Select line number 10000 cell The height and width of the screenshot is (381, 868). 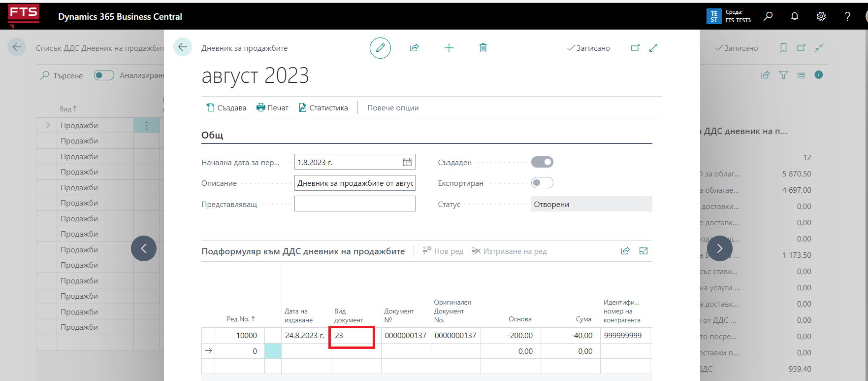[240, 336]
